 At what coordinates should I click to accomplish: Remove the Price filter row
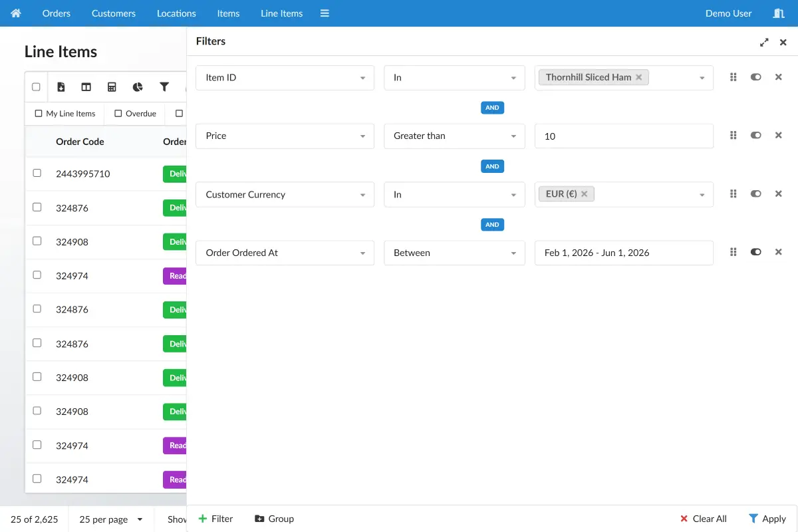click(x=779, y=136)
